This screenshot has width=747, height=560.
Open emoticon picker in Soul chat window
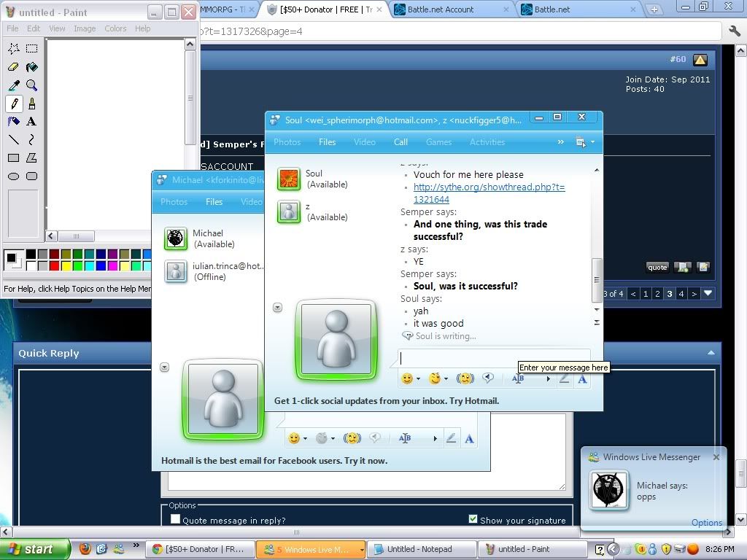(x=407, y=378)
